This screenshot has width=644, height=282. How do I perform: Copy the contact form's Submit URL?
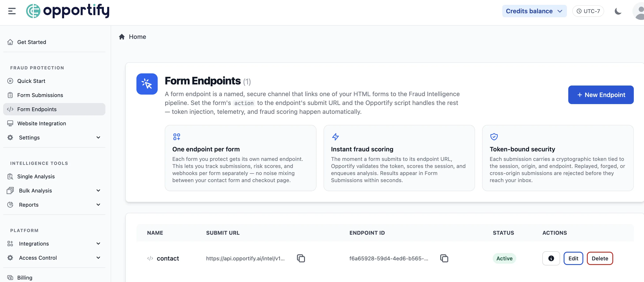301,258
